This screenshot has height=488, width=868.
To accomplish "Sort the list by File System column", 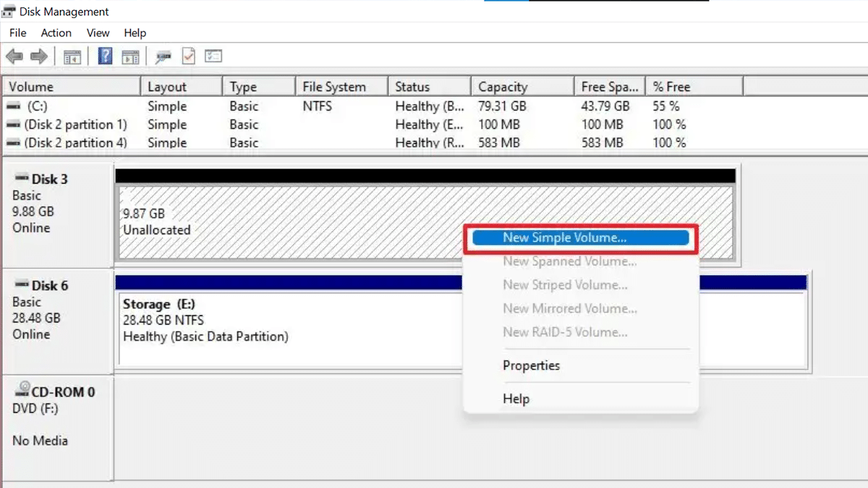I will (x=334, y=87).
